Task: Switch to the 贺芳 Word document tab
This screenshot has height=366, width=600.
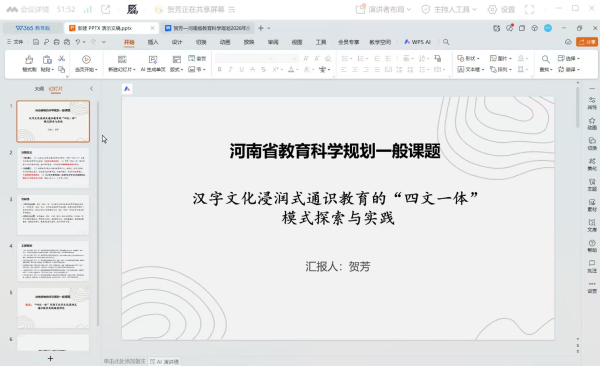Action: [x=208, y=28]
